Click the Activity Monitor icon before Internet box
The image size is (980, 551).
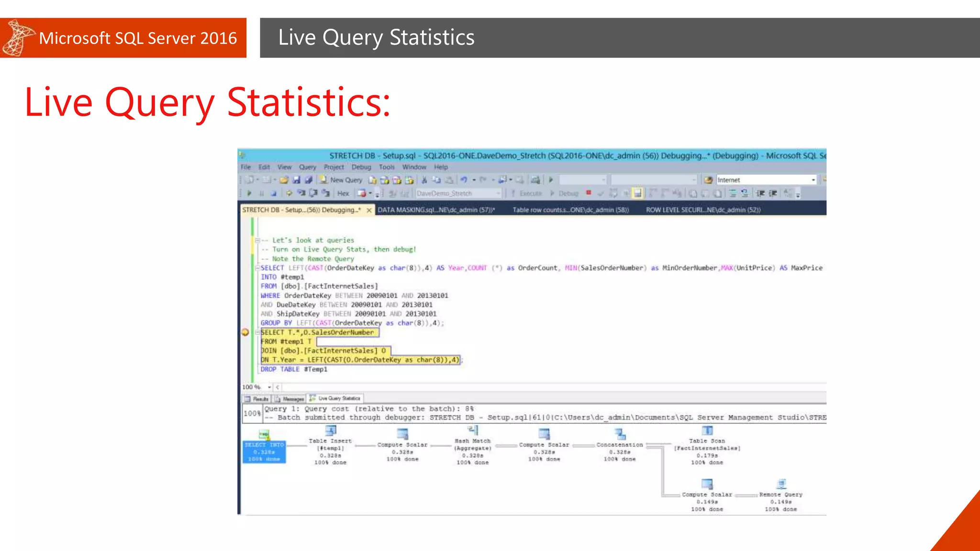point(708,180)
